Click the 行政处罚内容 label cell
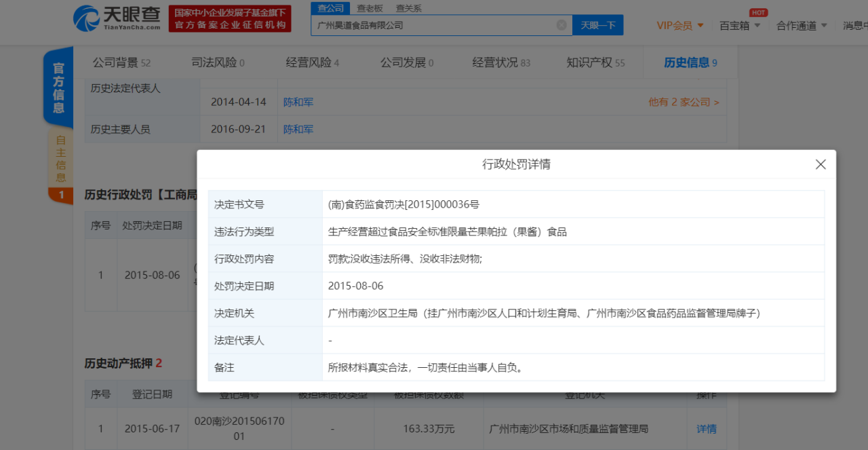 (x=265, y=259)
